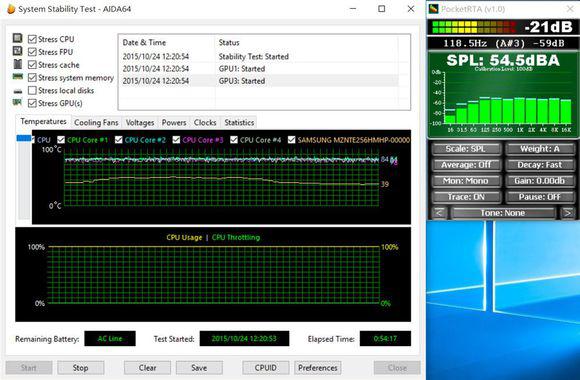580x380 pixels.
Task: Click the Test Started timestamp field
Action: click(x=244, y=339)
